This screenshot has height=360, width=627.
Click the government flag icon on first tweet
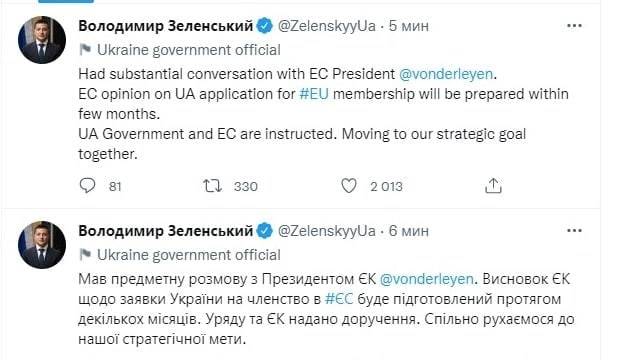click(x=85, y=50)
